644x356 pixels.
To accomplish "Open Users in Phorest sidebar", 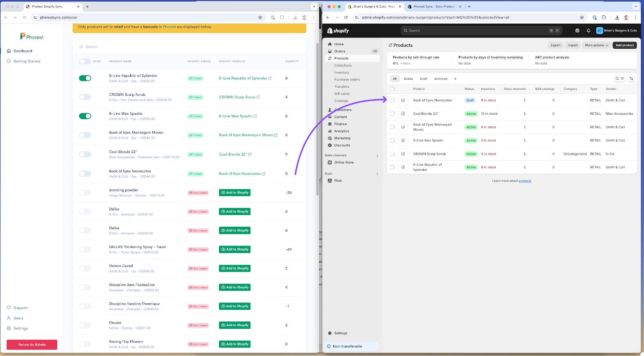I will 18,318.
